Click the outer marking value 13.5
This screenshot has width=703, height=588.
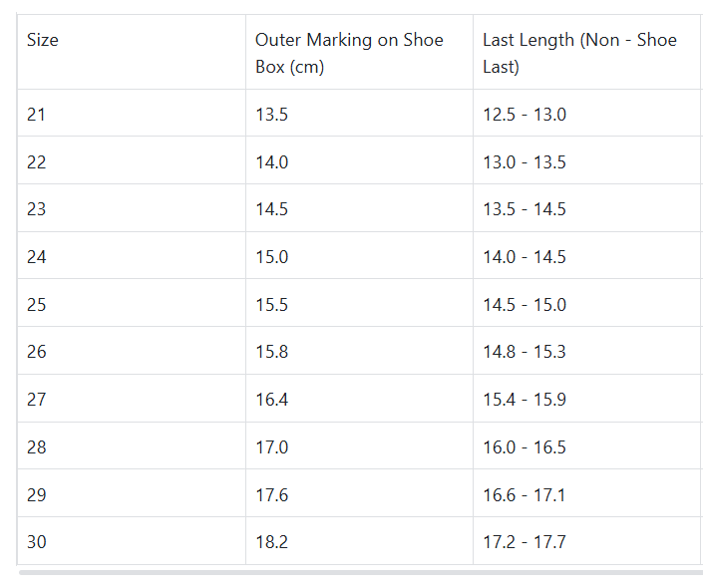click(272, 115)
